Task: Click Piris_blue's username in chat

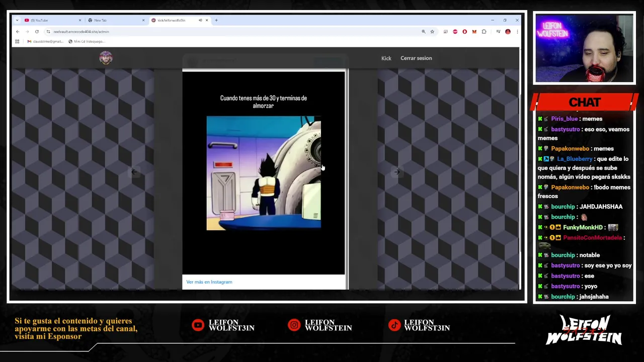Action: click(x=564, y=119)
